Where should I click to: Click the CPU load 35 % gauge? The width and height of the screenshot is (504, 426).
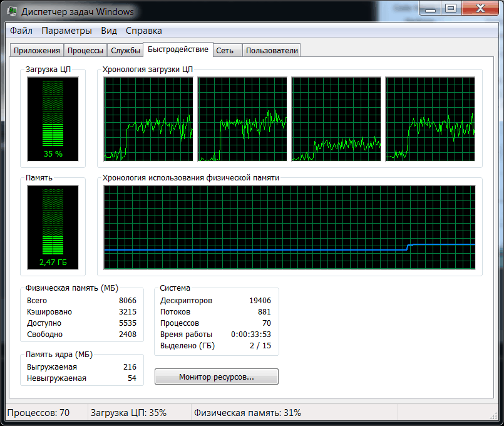(x=53, y=119)
